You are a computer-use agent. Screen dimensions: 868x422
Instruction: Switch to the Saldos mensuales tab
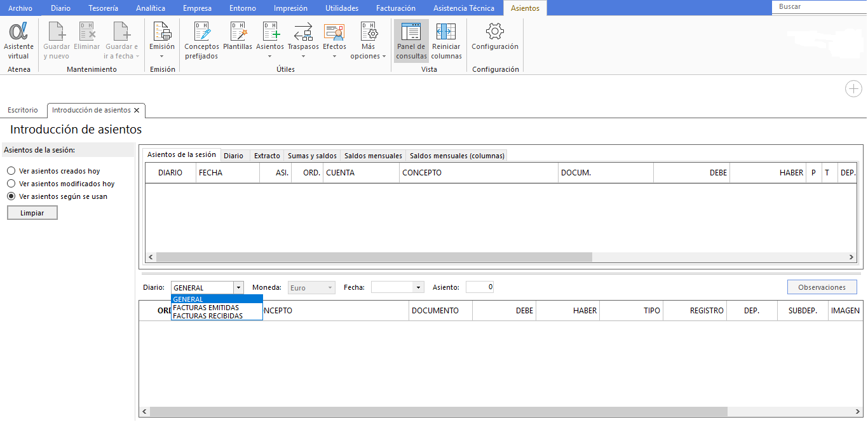point(373,156)
